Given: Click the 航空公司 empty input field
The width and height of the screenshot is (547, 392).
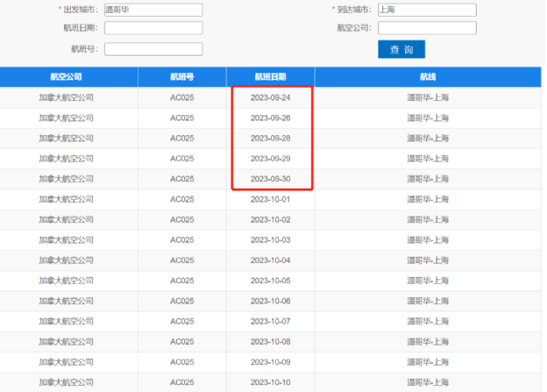Looking at the screenshot, I should (x=427, y=28).
